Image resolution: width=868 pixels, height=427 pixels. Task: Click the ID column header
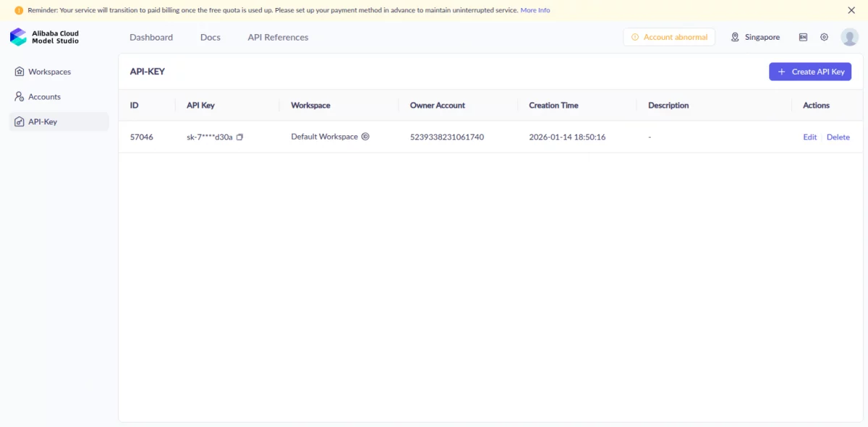(x=135, y=105)
